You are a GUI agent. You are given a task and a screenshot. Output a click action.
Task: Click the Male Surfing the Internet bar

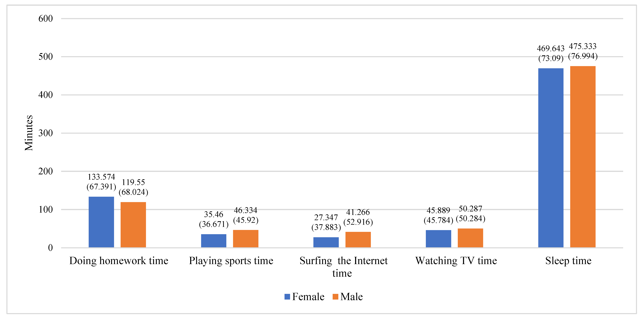(x=358, y=240)
